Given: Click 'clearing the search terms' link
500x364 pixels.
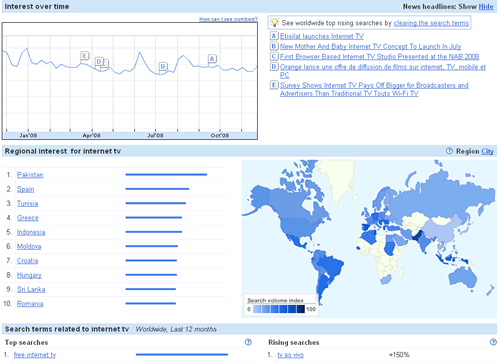Looking at the screenshot, I should [431, 23].
